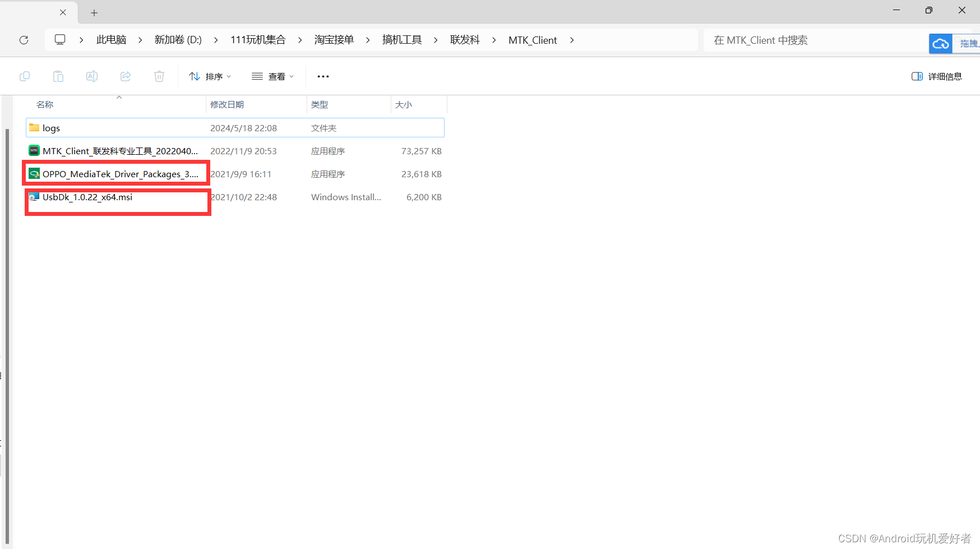Click the Rename icon on the toolbar
The height and width of the screenshot is (549, 980).
point(92,76)
